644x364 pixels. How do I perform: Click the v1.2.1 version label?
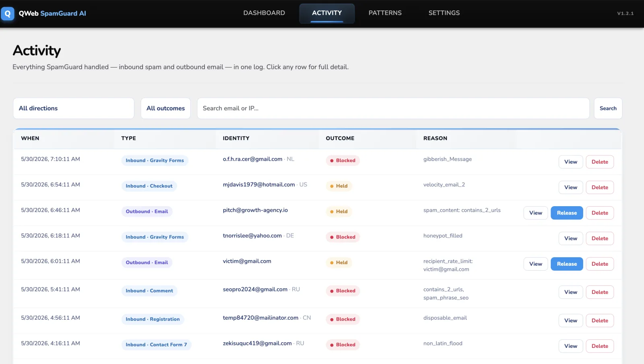pyautogui.click(x=625, y=13)
